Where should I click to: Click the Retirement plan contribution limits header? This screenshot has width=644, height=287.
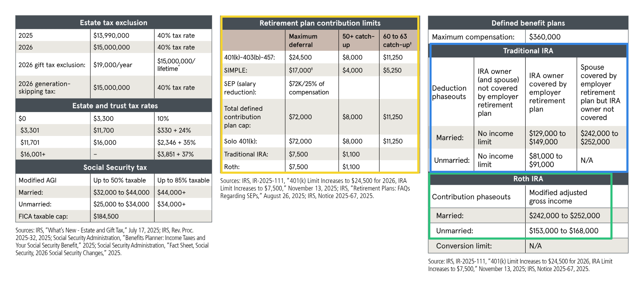[x=320, y=23]
